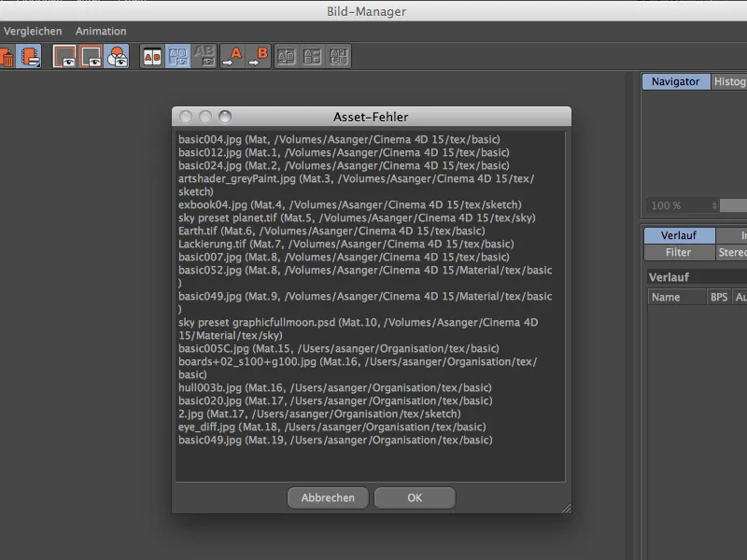Viewport: 747px width, 560px height.
Task: Click the BPS column header
Action: pyautogui.click(x=719, y=297)
